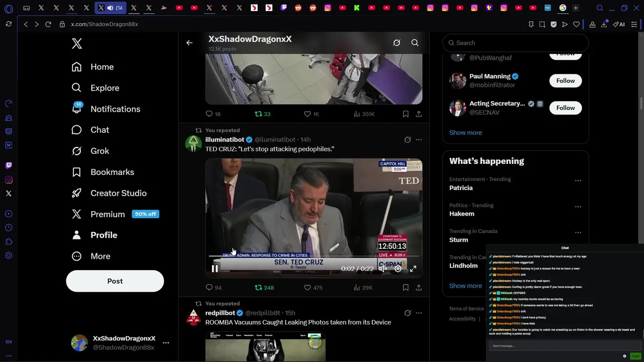Bookmark the illuminatibot post
Viewport: 644px width, 362px height.
(406, 288)
